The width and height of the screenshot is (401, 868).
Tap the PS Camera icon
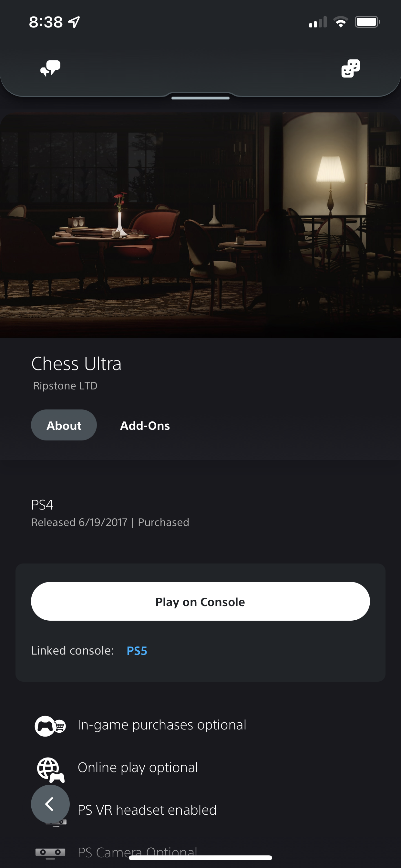(x=50, y=852)
